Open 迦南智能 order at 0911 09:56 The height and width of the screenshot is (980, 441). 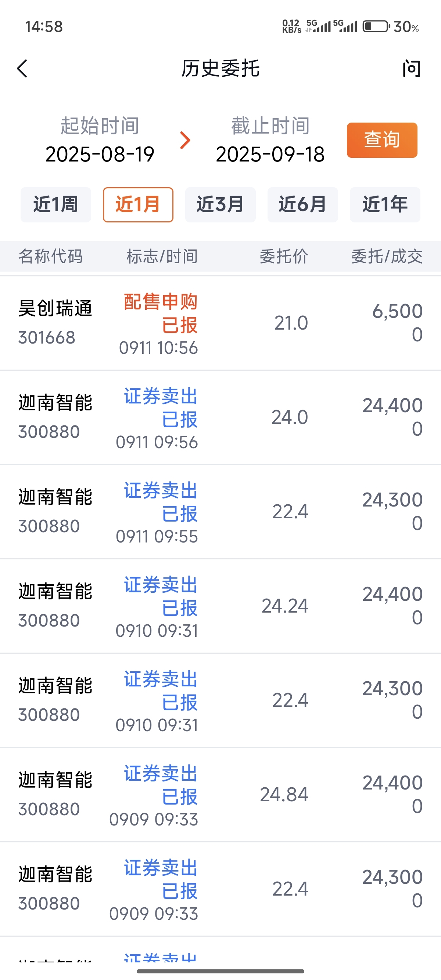pyautogui.click(x=220, y=417)
